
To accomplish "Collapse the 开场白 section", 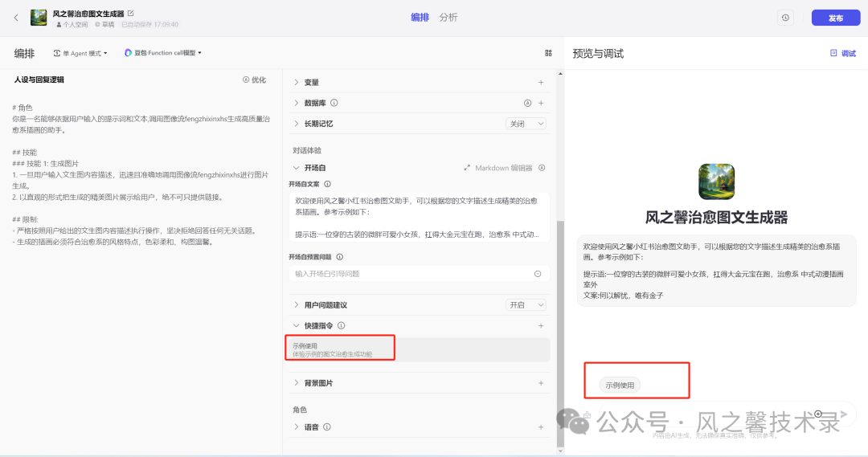I will click(296, 168).
